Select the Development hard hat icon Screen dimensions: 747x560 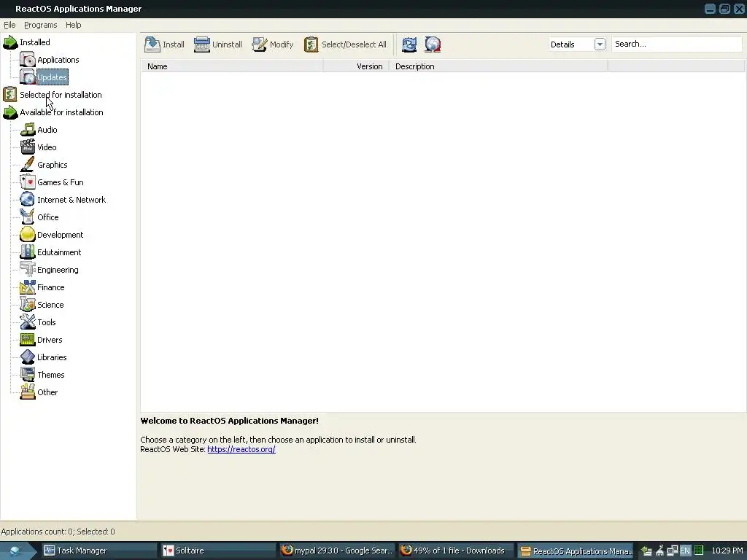[x=28, y=235]
